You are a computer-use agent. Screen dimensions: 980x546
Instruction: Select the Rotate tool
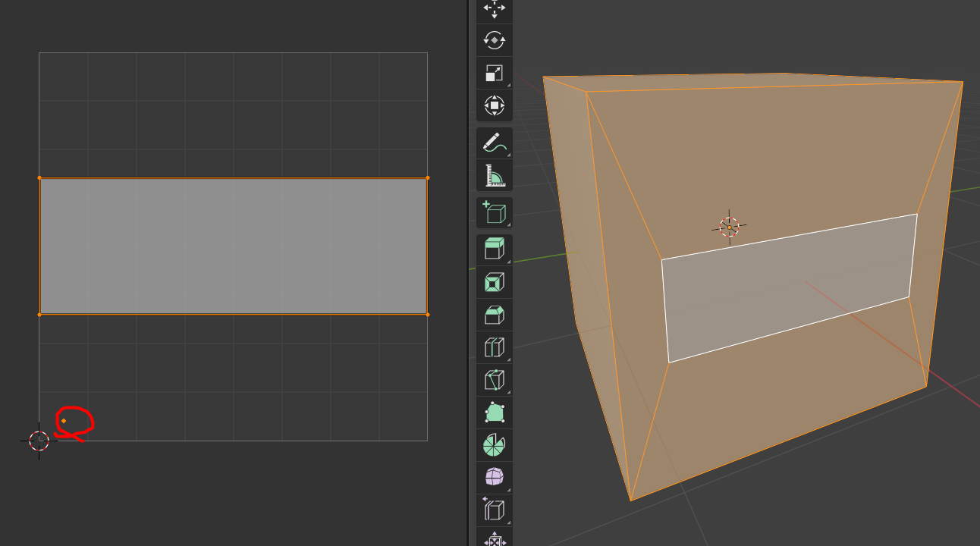click(495, 39)
